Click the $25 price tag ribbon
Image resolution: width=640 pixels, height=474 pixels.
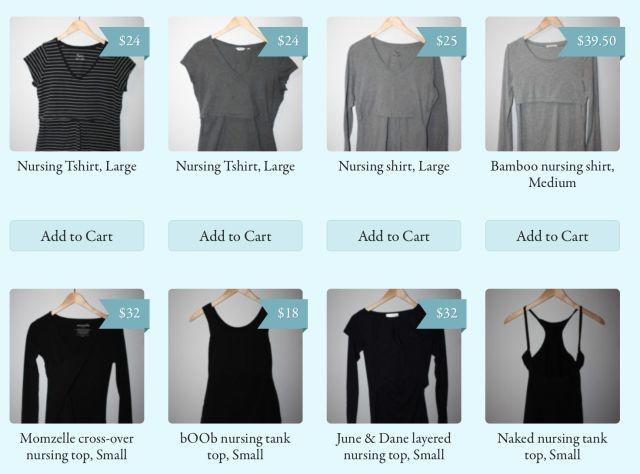pyautogui.click(x=442, y=41)
